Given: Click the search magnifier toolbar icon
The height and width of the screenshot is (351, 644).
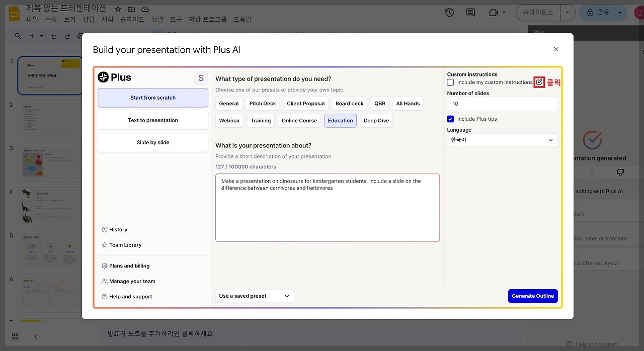Looking at the screenshot, I should coord(18,36).
